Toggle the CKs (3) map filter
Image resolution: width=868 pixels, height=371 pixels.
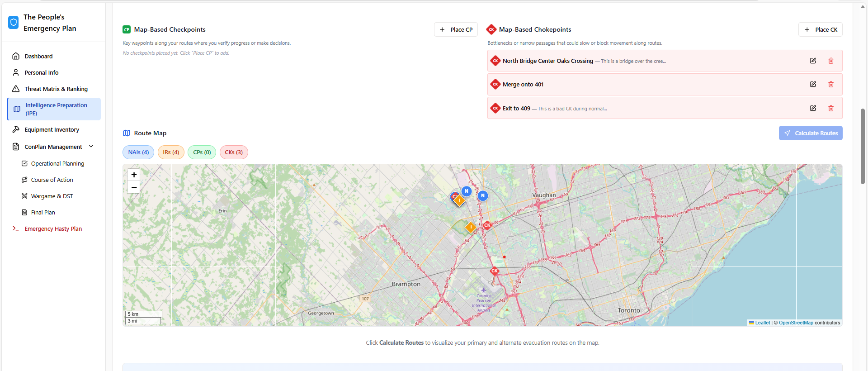234,152
